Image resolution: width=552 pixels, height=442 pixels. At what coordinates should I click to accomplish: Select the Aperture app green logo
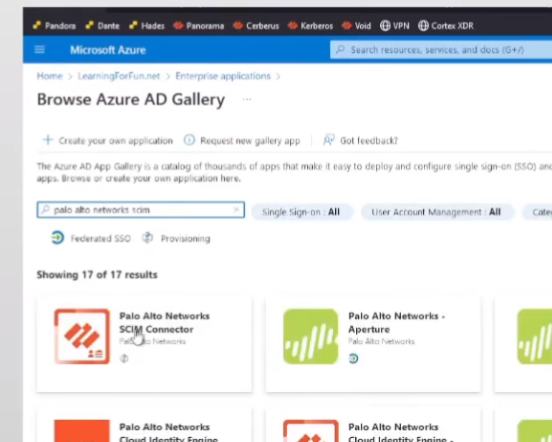(310, 336)
